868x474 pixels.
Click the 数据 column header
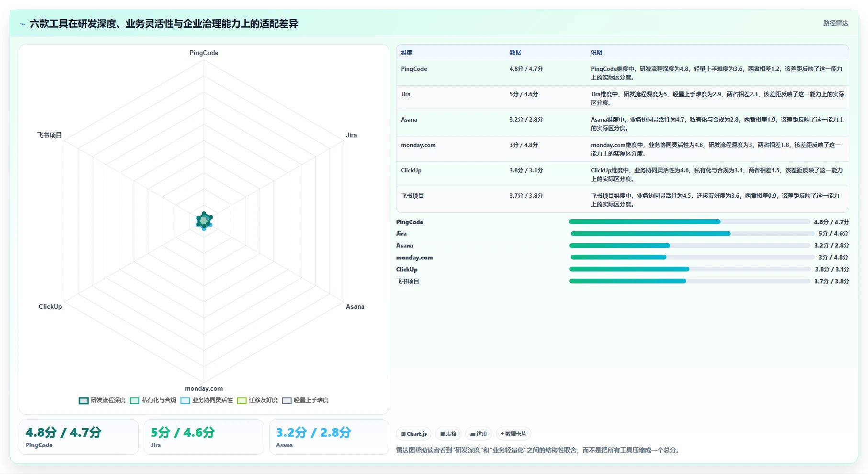pos(515,53)
